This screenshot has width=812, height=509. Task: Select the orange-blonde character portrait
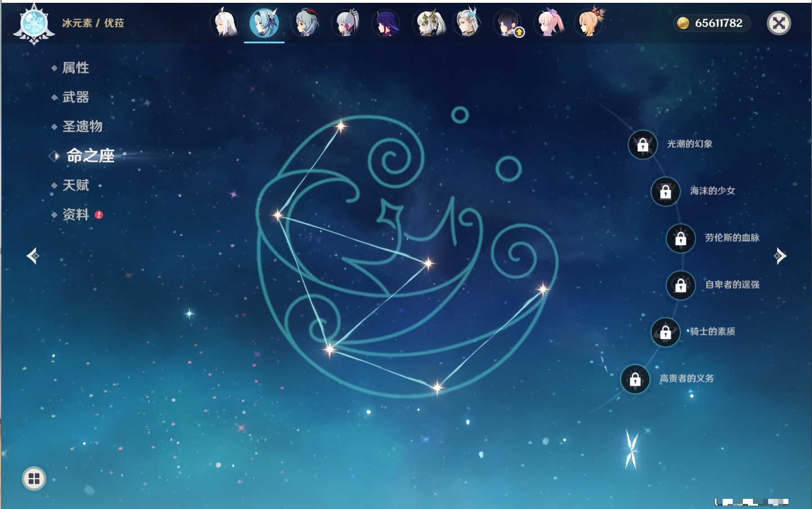[589, 23]
